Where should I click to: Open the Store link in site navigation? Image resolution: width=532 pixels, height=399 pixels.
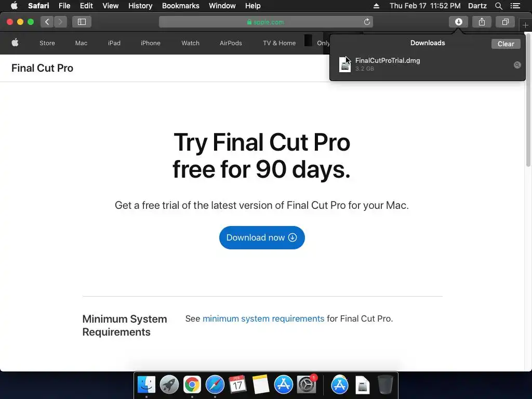click(x=47, y=43)
